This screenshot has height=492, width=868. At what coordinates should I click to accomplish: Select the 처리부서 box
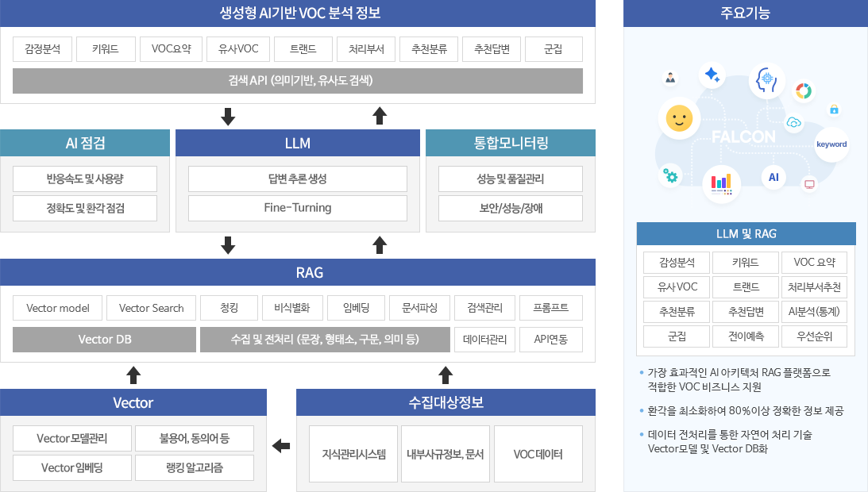click(x=366, y=48)
